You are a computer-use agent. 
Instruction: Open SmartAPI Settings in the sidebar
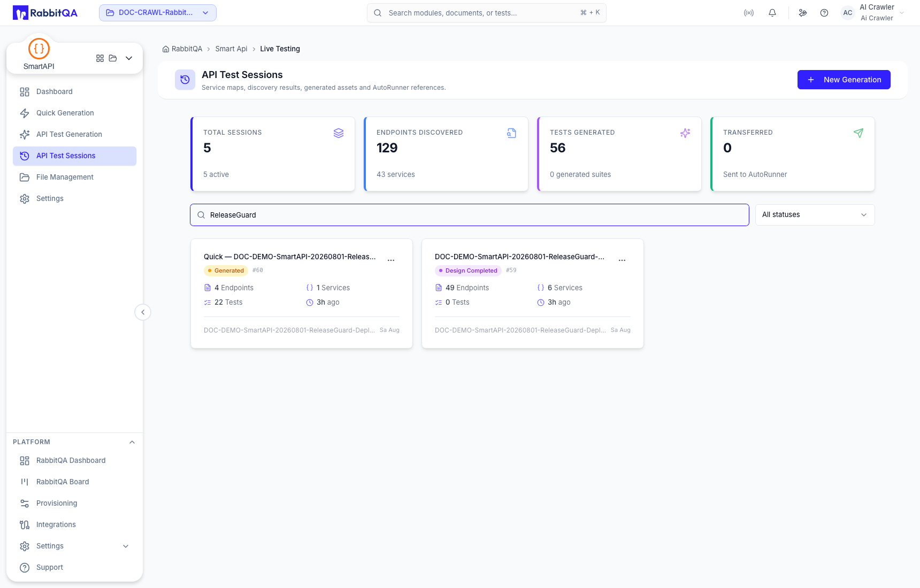click(74, 199)
